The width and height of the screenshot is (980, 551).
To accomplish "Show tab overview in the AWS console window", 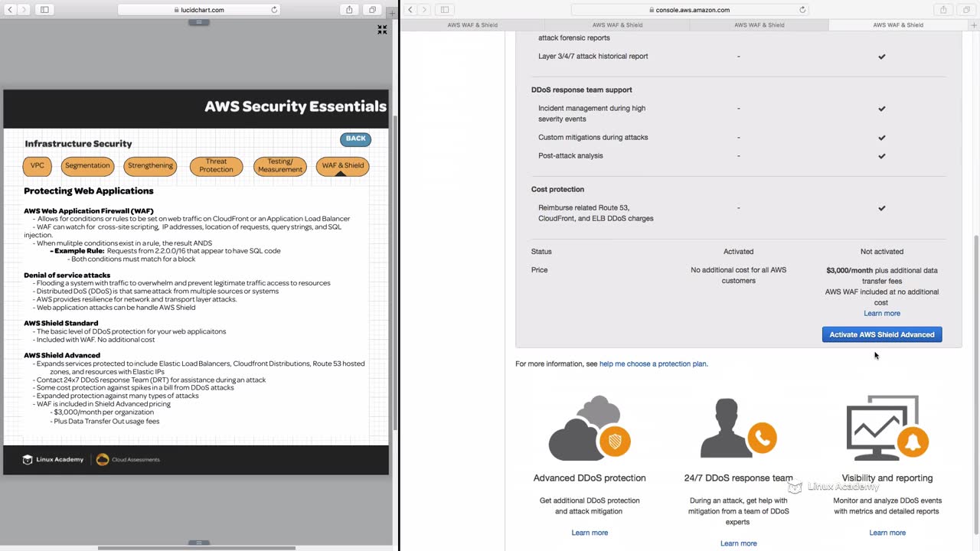I will point(965,10).
